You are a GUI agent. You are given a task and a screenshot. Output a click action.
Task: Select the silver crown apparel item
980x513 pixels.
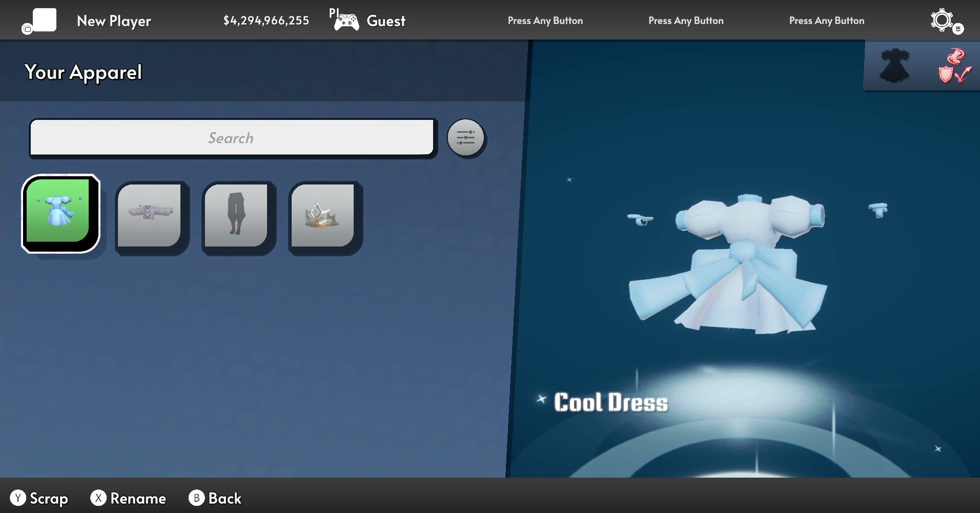pos(323,215)
